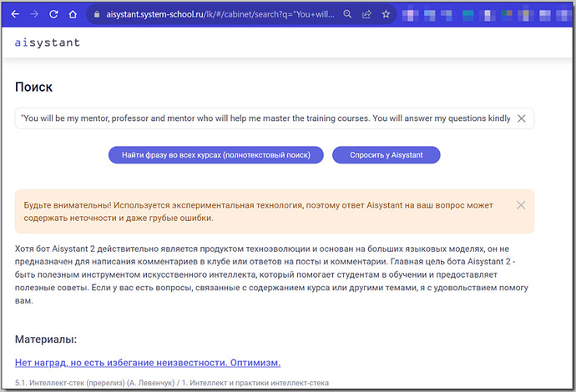Image resolution: width=576 pixels, height=392 pixels.
Task: Click 'Найти фразу во всех курсах' button
Action: tap(216, 155)
